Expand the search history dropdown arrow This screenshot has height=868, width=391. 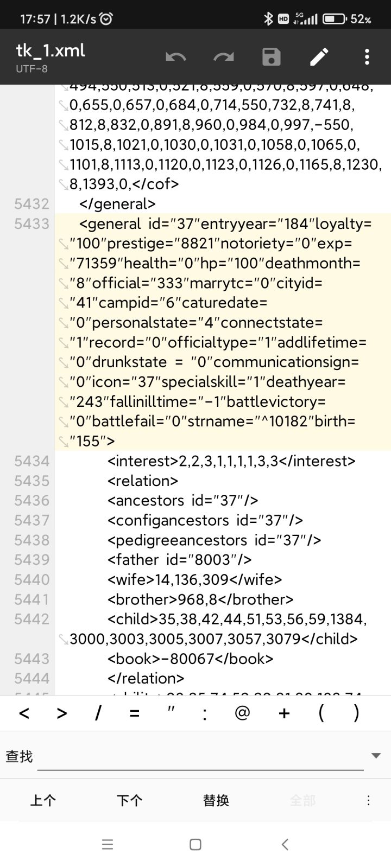tap(376, 755)
